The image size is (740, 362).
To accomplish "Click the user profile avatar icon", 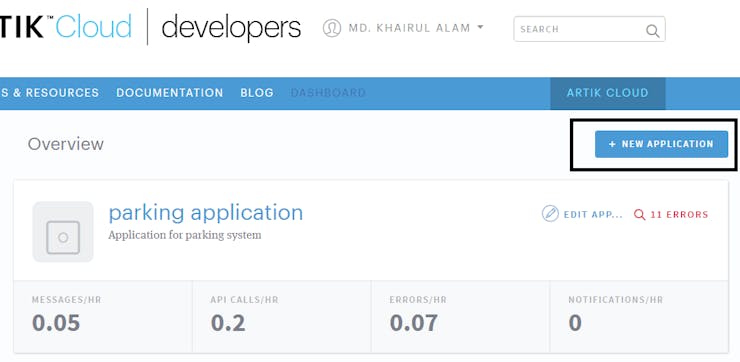I will (332, 28).
